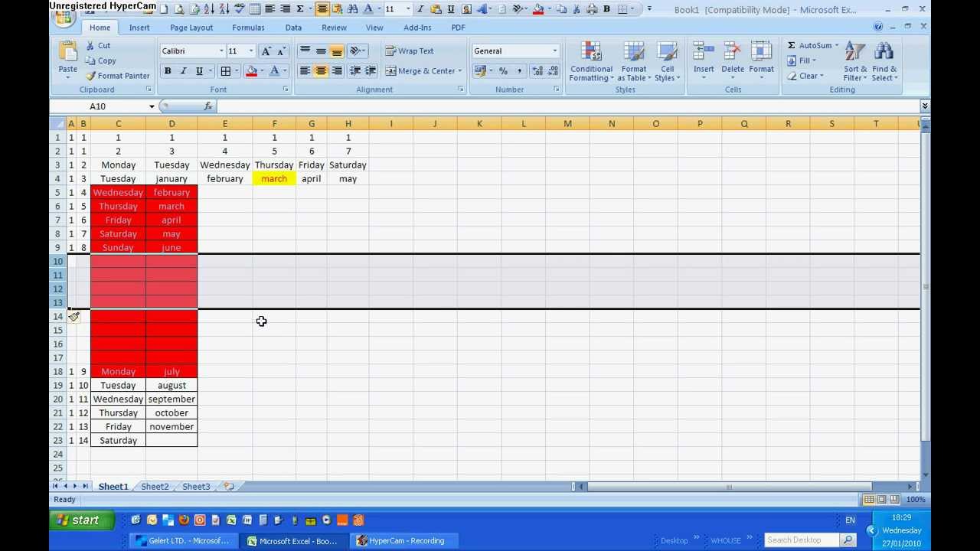The width and height of the screenshot is (980, 551).
Task: Click the Insert Function fx icon
Action: tap(208, 106)
